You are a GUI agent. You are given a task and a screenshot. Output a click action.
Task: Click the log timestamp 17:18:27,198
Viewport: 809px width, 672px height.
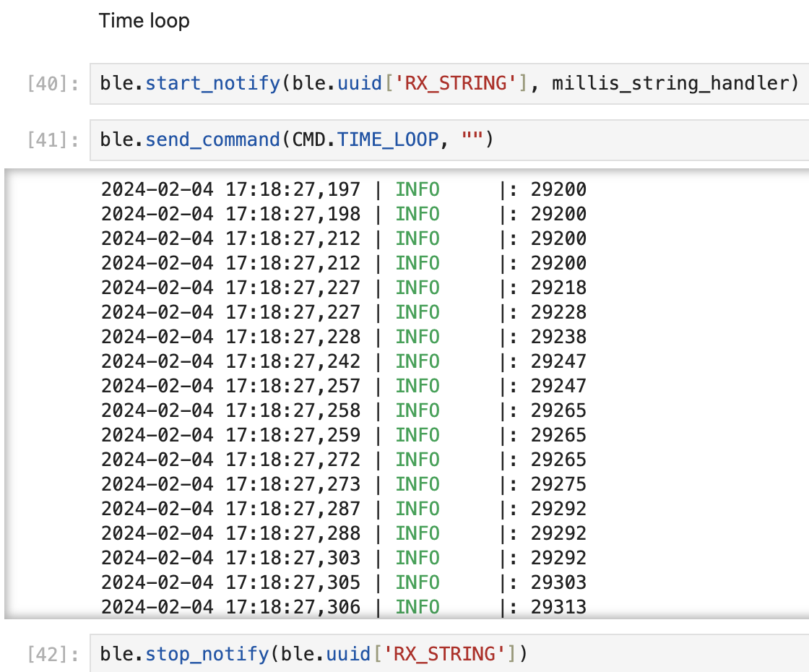[293, 214]
